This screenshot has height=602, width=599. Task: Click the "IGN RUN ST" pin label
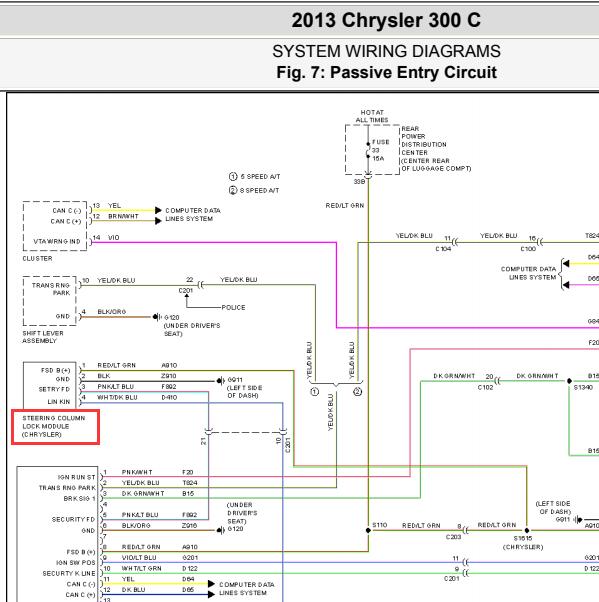coord(76,477)
